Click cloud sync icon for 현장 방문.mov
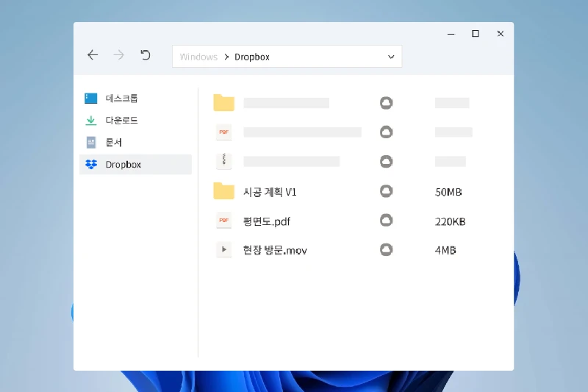The height and width of the screenshot is (392, 588). (387, 249)
